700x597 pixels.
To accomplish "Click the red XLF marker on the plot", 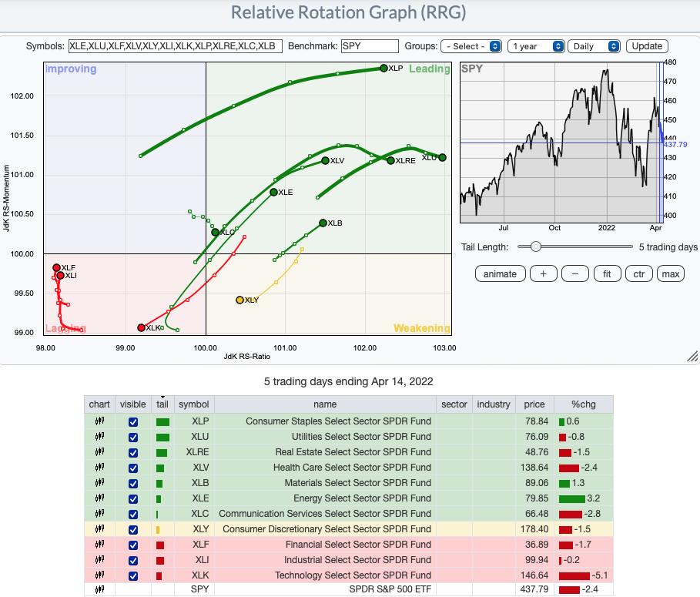I will (56, 268).
